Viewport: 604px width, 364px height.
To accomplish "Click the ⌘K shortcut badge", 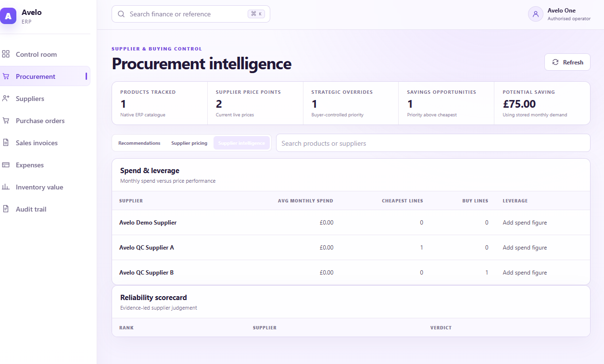I will click(x=256, y=14).
